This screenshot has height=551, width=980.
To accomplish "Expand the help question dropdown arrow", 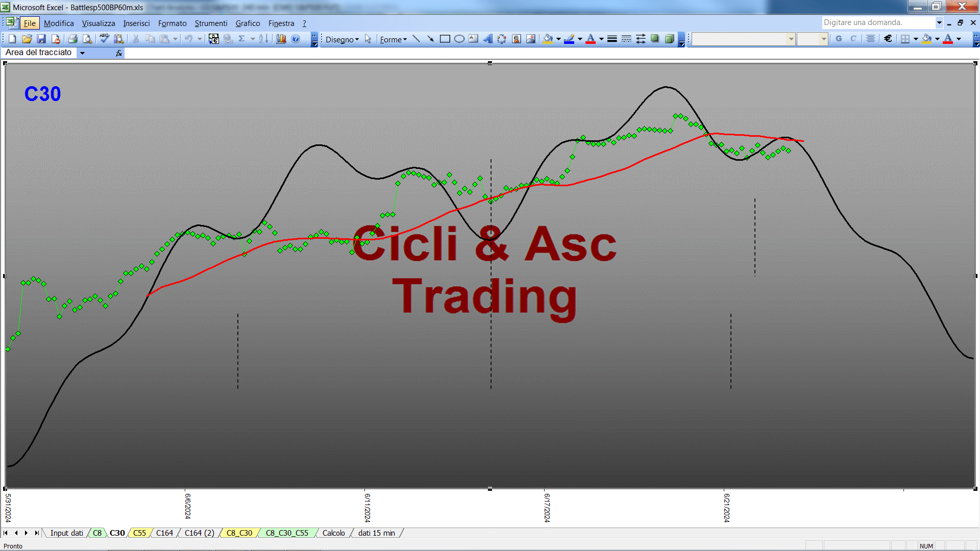I will (939, 22).
